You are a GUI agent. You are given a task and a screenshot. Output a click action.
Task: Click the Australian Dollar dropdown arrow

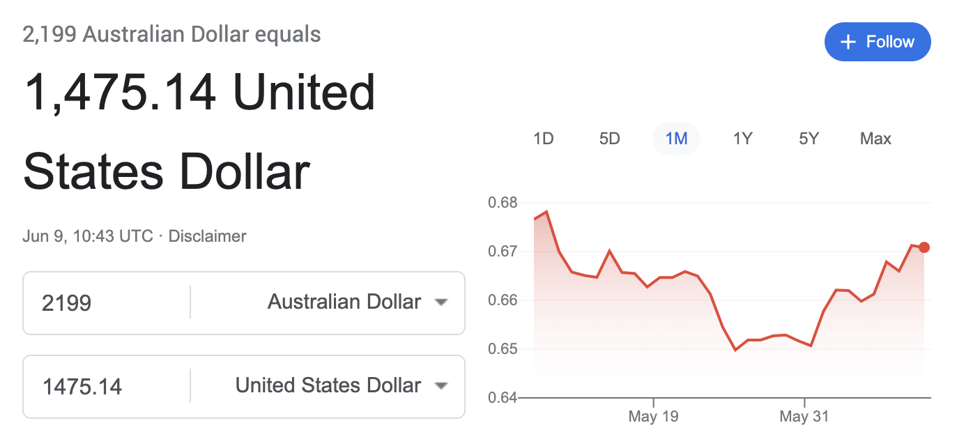point(440,302)
